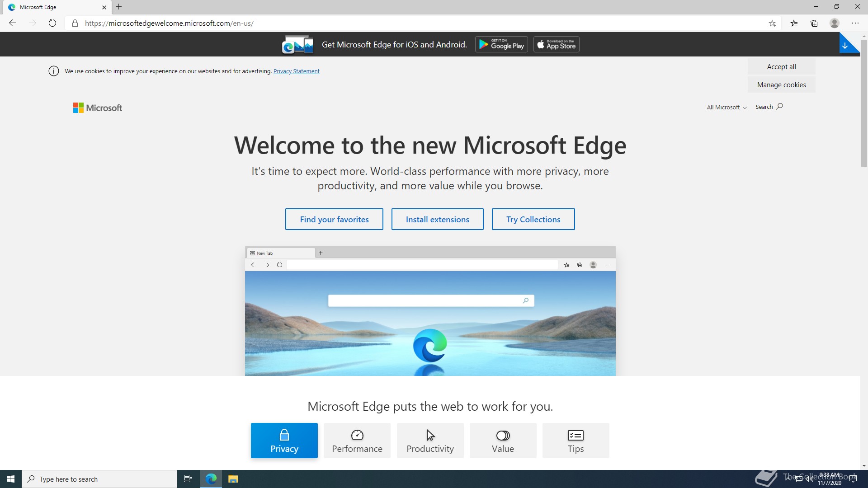This screenshot has height=488, width=868.
Task: Click Accept all cookies
Action: click(x=782, y=67)
